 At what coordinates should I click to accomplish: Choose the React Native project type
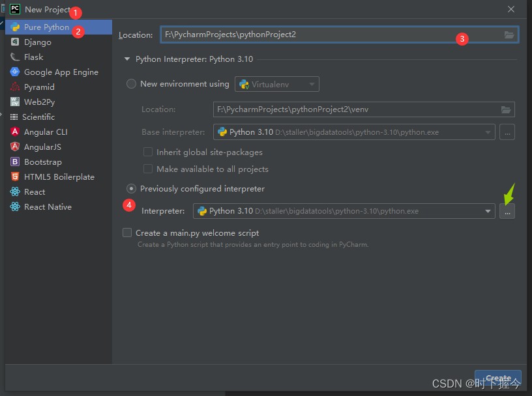pyautogui.click(x=59, y=206)
